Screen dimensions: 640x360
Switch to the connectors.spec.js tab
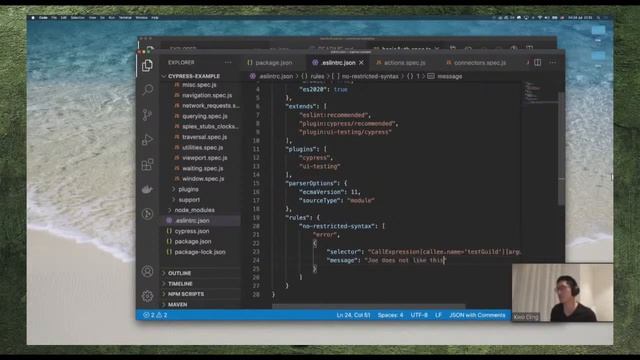[476, 63]
